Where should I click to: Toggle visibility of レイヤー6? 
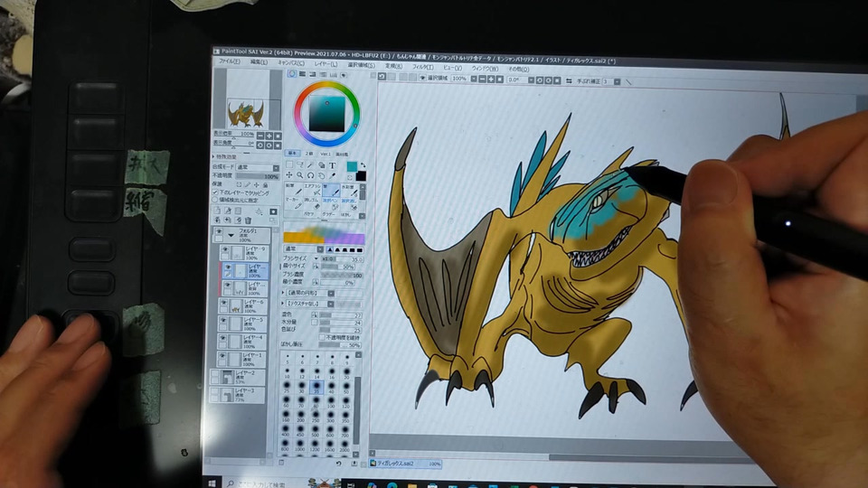[x=223, y=302]
